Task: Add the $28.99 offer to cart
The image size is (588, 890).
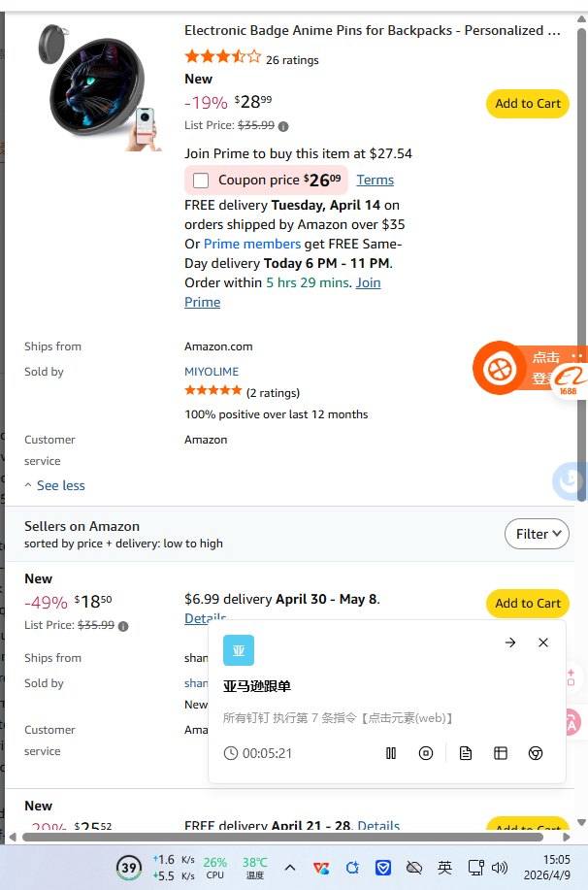Action: [527, 104]
